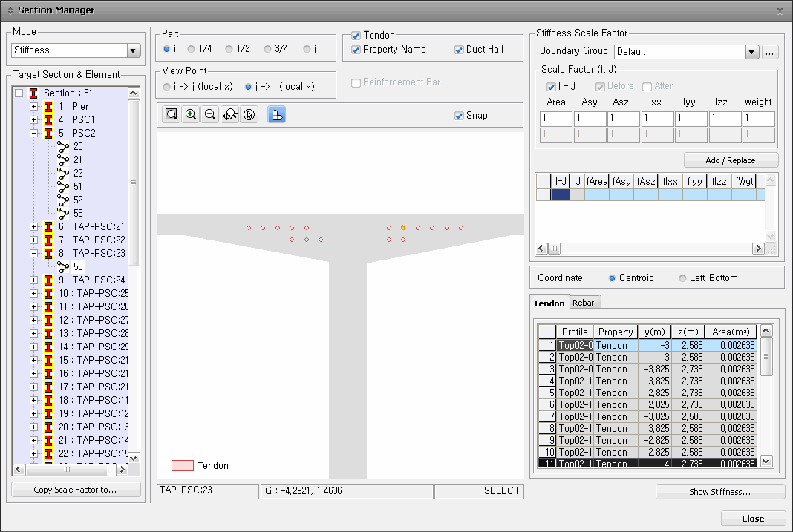Select element 56 node icon in tree

(x=63, y=266)
